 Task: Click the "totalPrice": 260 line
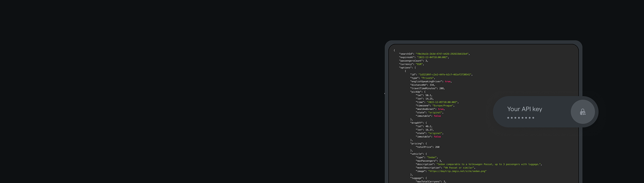[427, 147]
